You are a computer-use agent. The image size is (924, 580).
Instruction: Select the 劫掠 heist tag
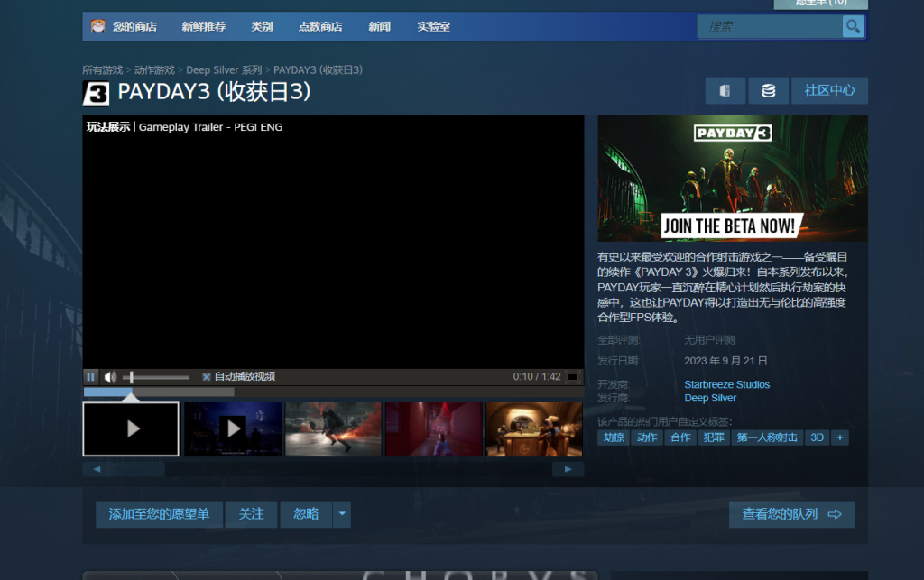click(x=614, y=437)
